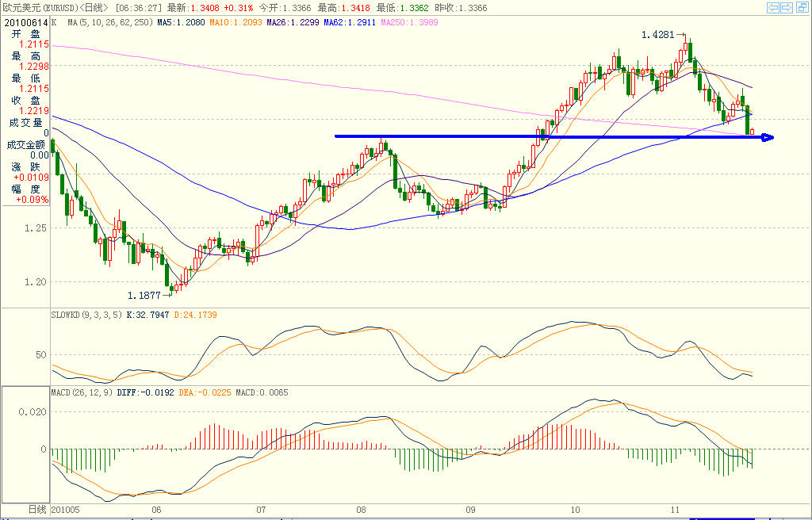Click the 最高 value 1.2298 in the side panel
Viewport: 812px width, 520px height.
tap(34, 67)
